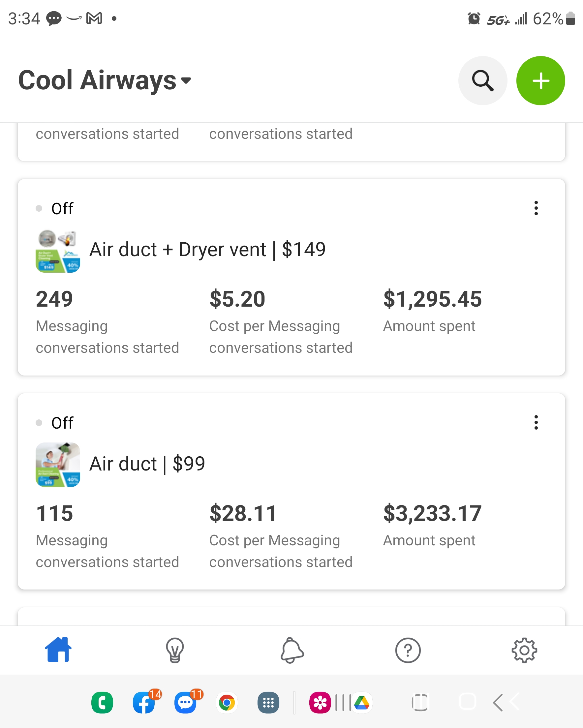The height and width of the screenshot is (728, 583).
Task: Go to the Home tab
Action: click(58, 650)
